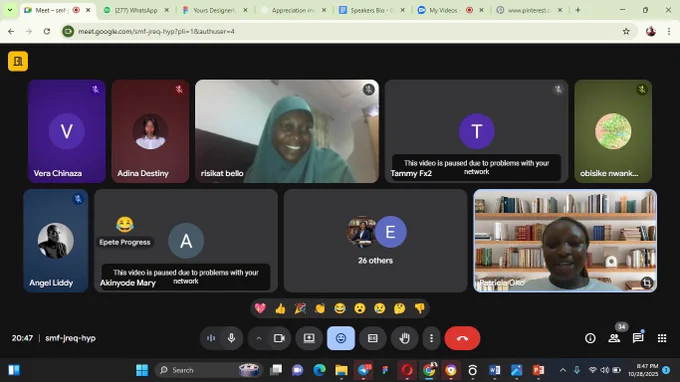Select risikat bello video tile
Screen dimensions: 680x382
(x=287, y=131)
